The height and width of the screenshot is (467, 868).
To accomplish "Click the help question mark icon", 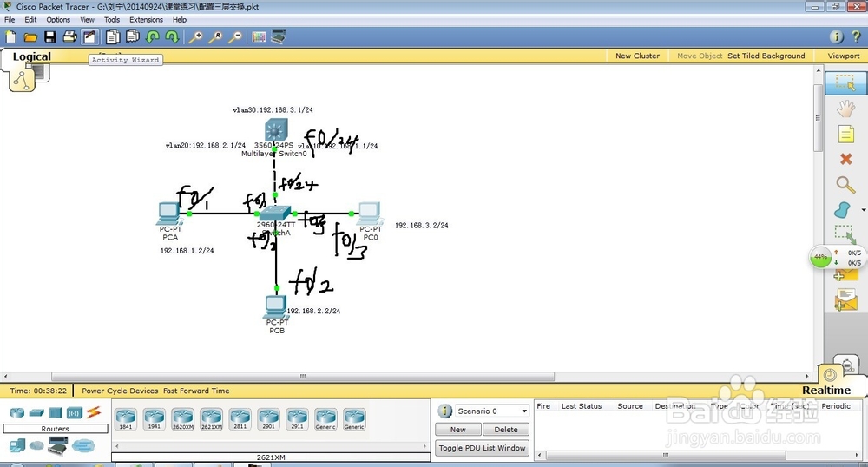I will click(857, 37).
